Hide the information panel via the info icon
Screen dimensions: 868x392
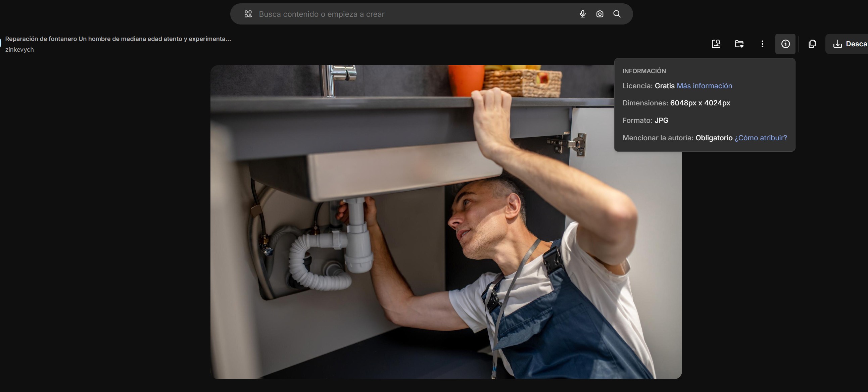tap(785, 44)
